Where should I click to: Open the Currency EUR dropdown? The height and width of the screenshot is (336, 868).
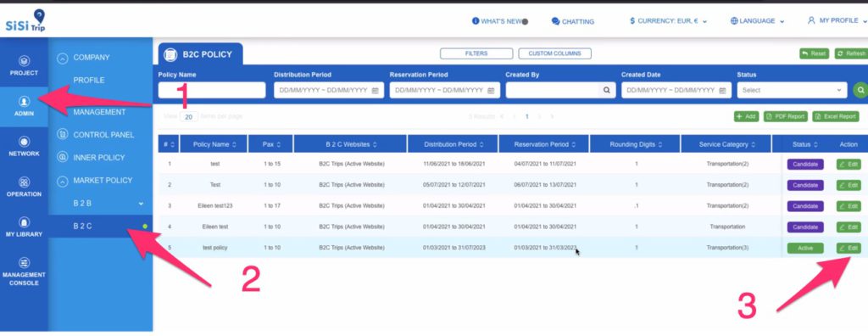[668, 21]
